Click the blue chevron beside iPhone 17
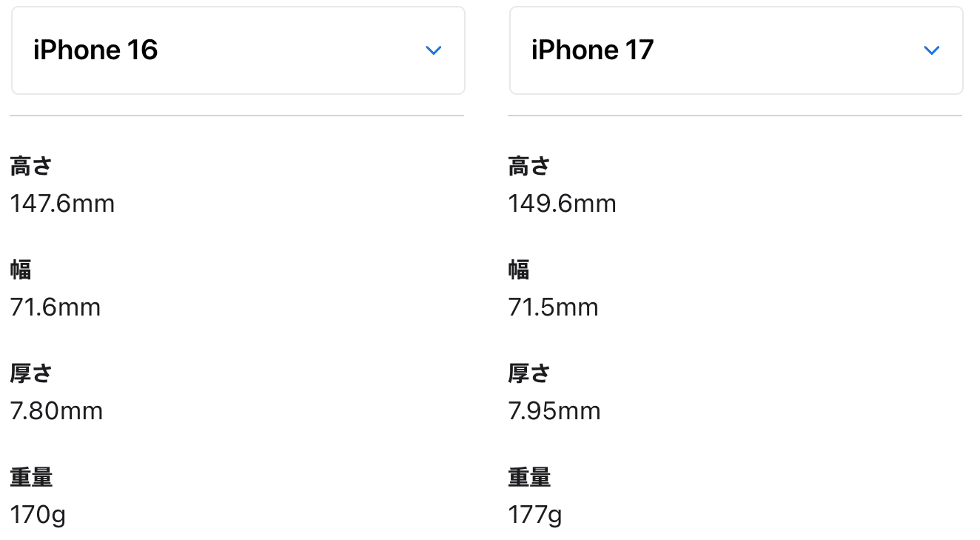This screenshot has height=540, width=980. click(932, 50)
